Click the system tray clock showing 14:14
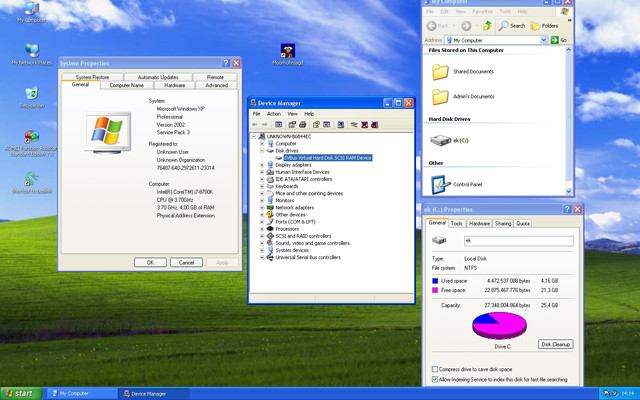Viewport: 640px width, 400px height. coord(627,393)
